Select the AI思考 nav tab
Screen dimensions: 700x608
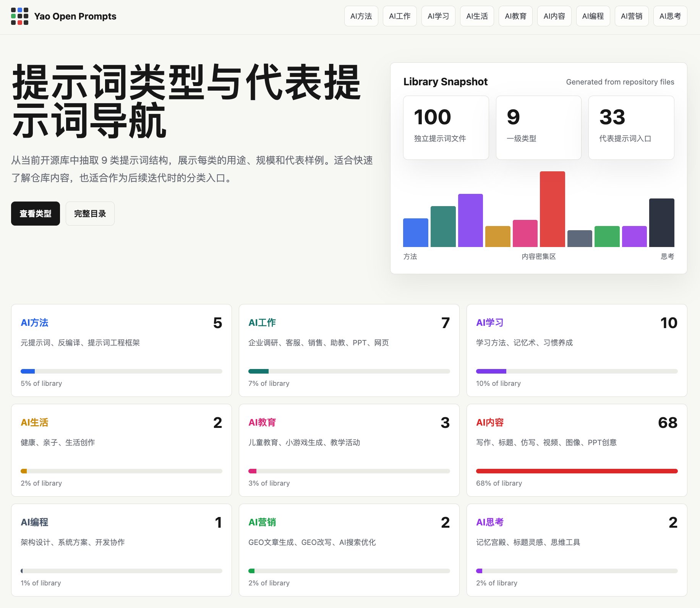(x=670, y=16)
